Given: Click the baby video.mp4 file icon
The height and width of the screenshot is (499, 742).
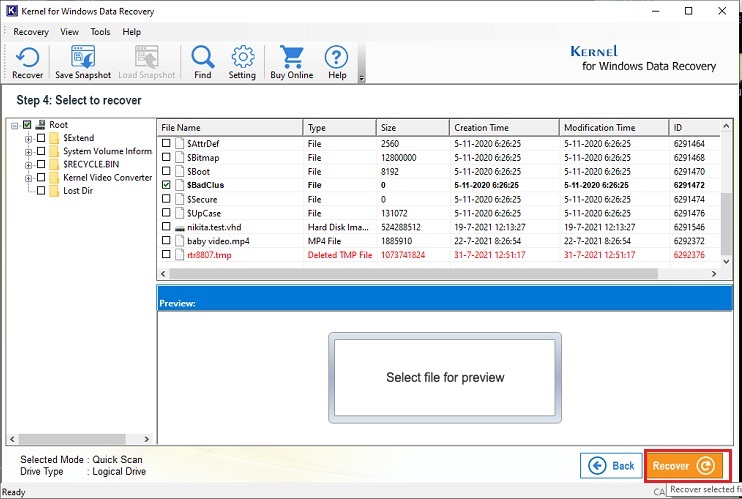Looking at the screenshot, I should [x=179, y=241].
